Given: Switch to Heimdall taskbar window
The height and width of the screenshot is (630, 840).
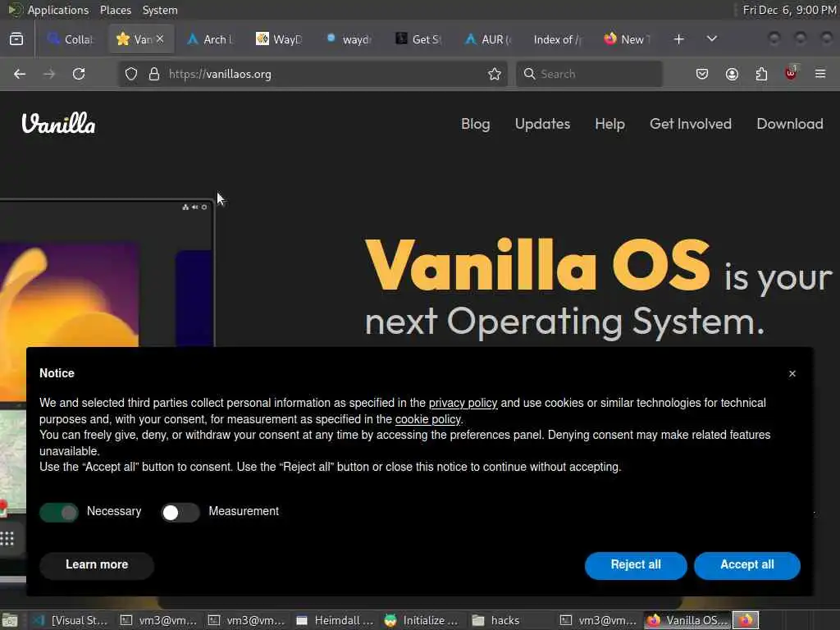Looking at the screenshot, I should (336, 620).
